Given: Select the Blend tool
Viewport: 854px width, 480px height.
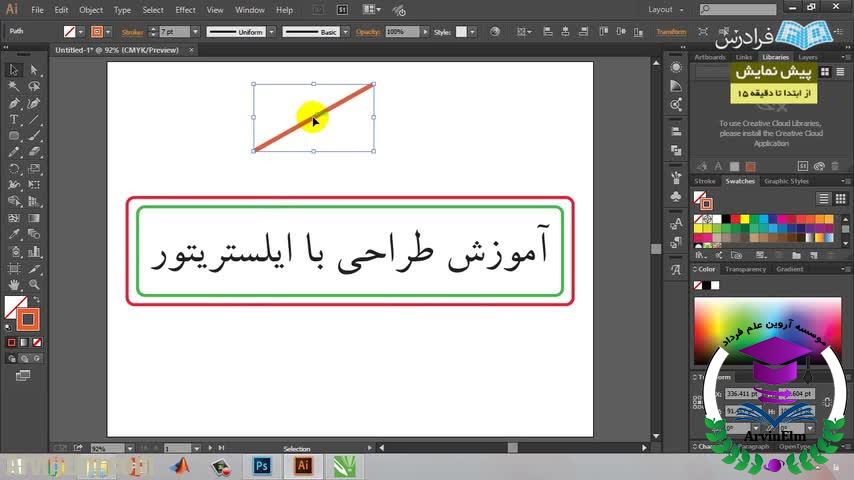Looking at the screenshot, I should click(x=34, y=235).
